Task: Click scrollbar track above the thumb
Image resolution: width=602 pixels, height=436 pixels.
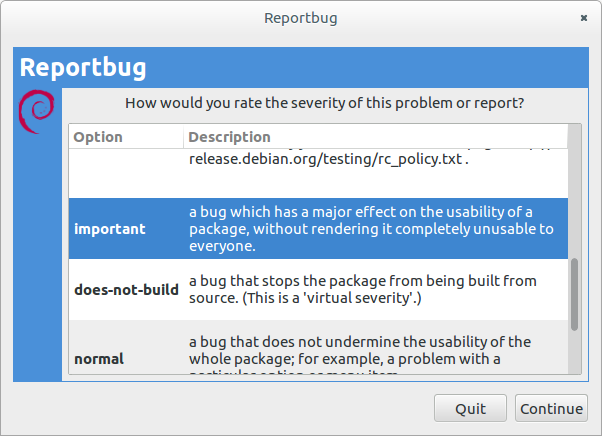Action: (x=574, y=200)
